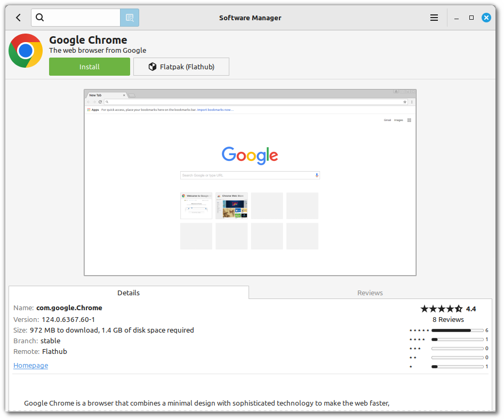Select the five-star row star icons
This screenshot has width=504, height=420.
click(420, 330)
